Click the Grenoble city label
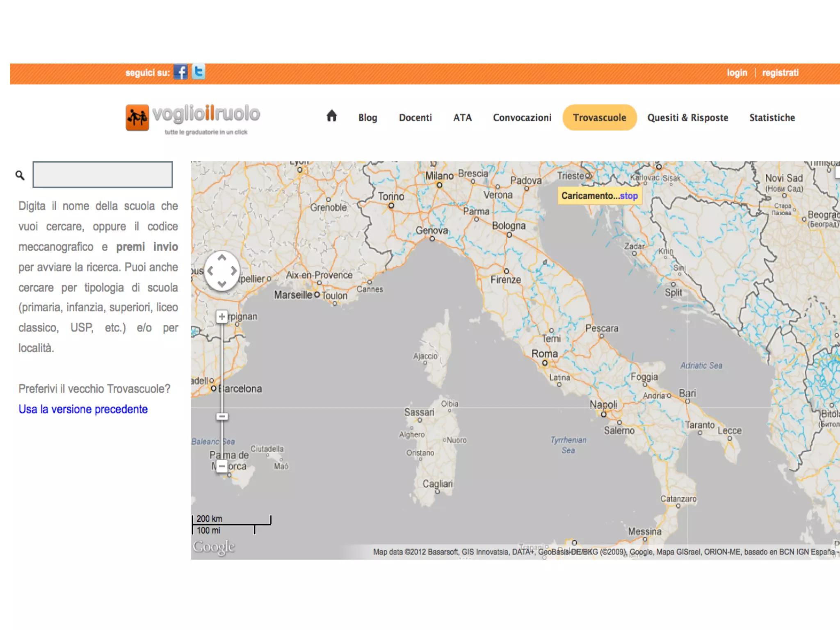This screenshot has height=630, width=840. point(328,208)
